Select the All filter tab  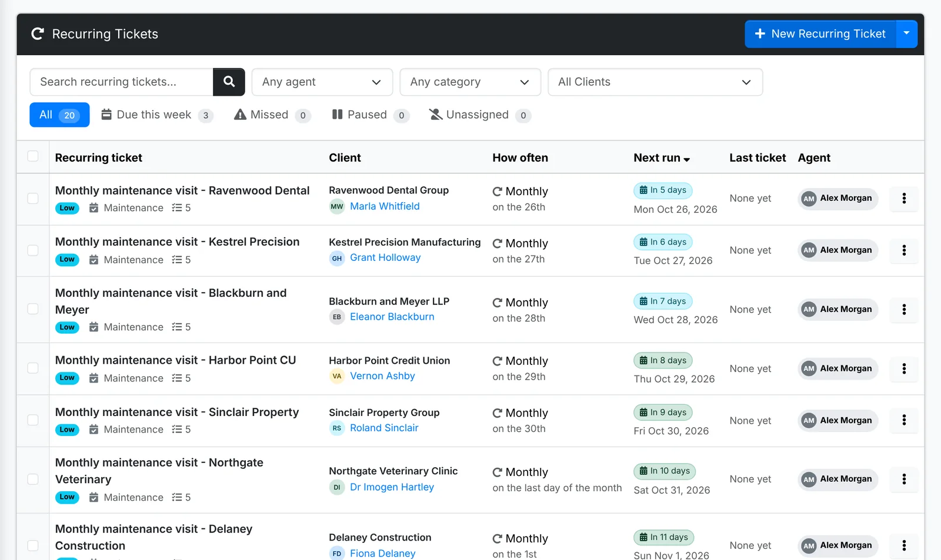coord(59,115)
